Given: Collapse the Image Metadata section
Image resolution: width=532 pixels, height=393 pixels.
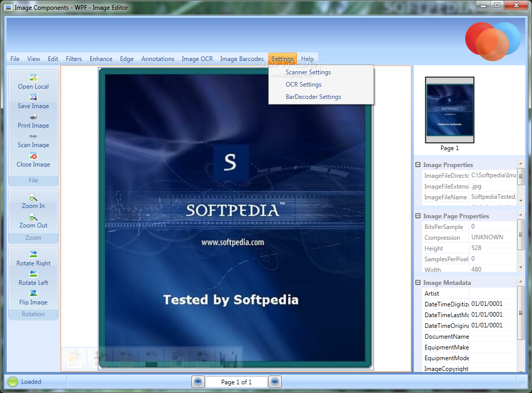Looking at the screenshot, I should 418,282.
